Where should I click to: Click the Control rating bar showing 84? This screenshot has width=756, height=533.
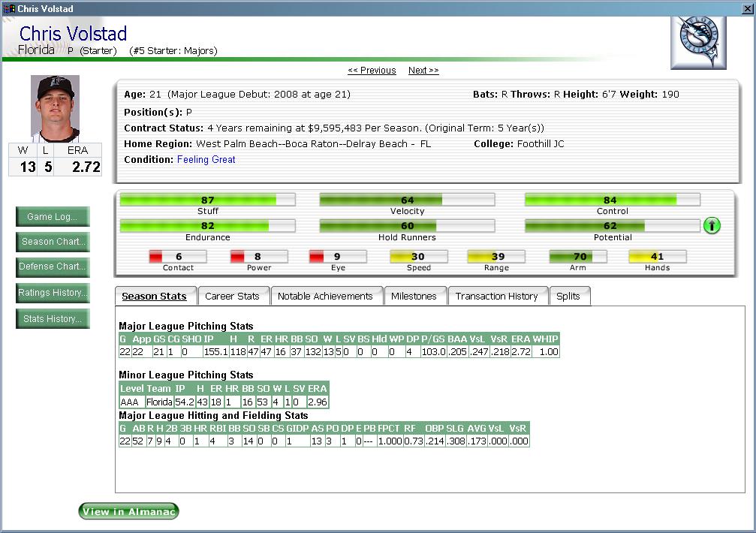point(613,200)
